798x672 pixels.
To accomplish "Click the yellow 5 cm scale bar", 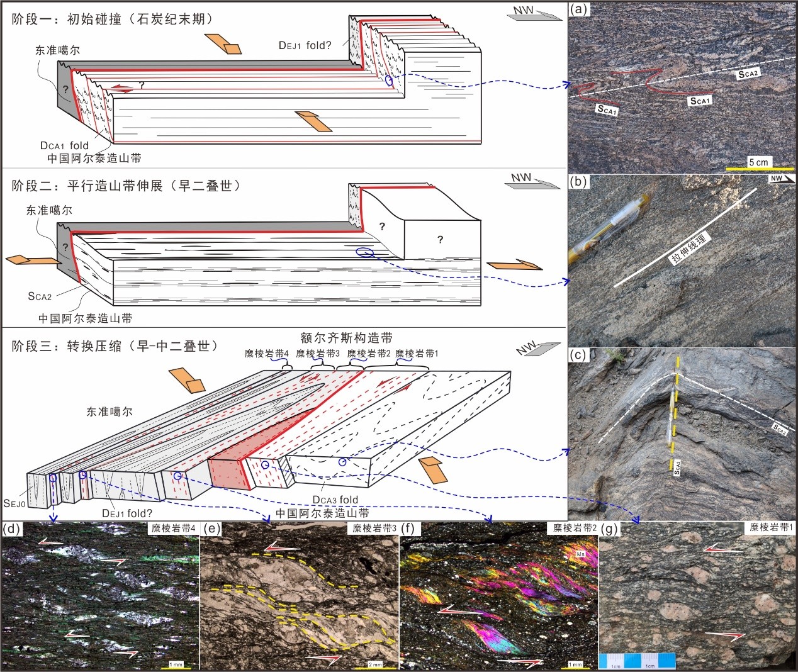I will point(759,168).
